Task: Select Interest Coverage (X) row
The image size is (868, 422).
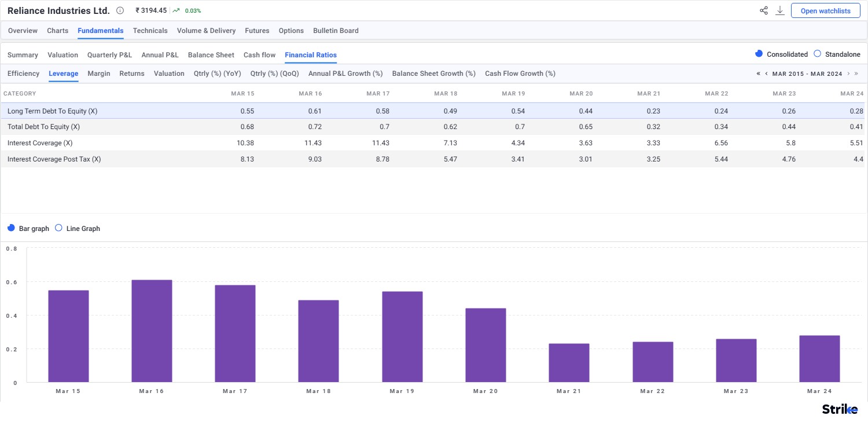Action: pyautogui.click(x=432, y=143)
